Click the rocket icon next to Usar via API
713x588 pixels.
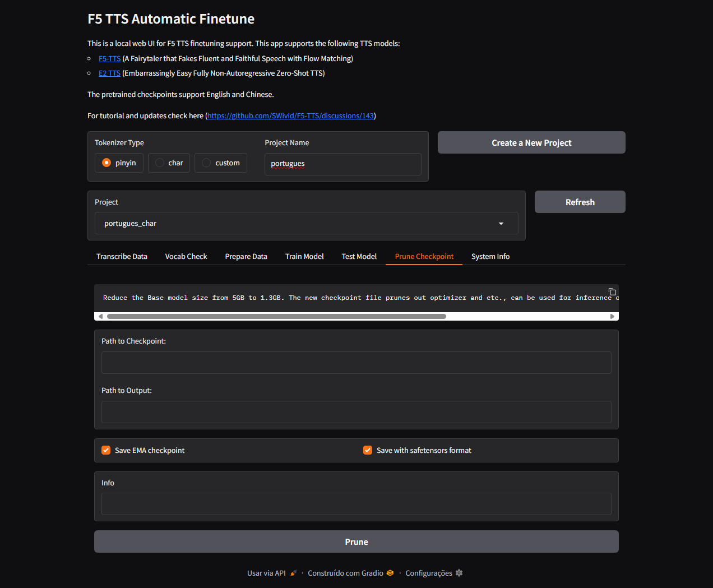[293, 573]
